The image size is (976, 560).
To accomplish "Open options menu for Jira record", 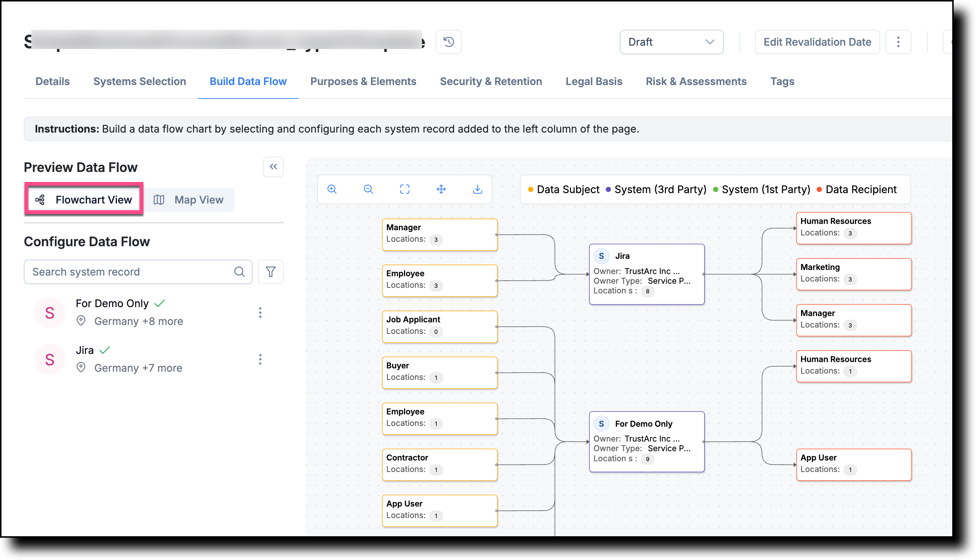I will (x=260, y=359).
